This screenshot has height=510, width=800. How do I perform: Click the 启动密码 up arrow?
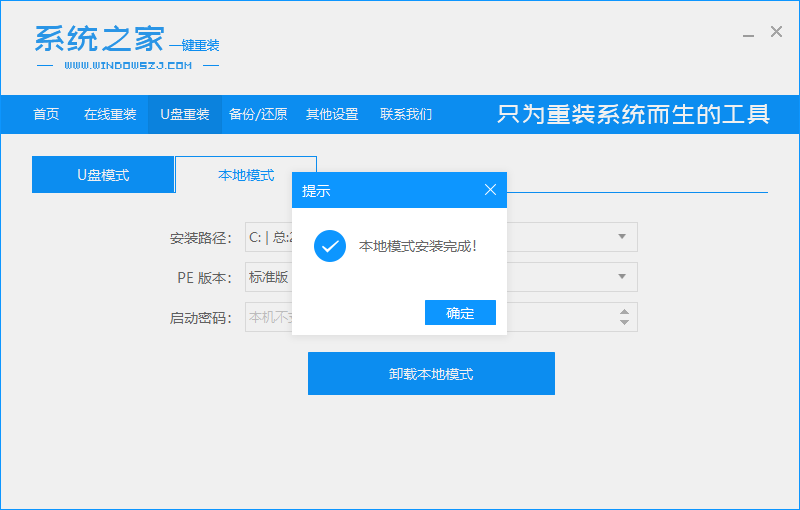[625, 311]
